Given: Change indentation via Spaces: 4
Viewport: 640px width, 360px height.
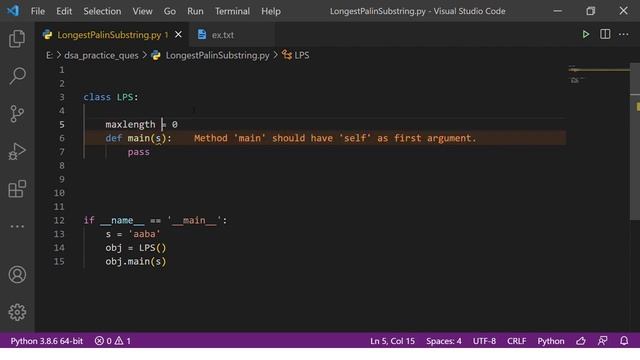Looking at the screenshot, I should [x=444, y=340].
